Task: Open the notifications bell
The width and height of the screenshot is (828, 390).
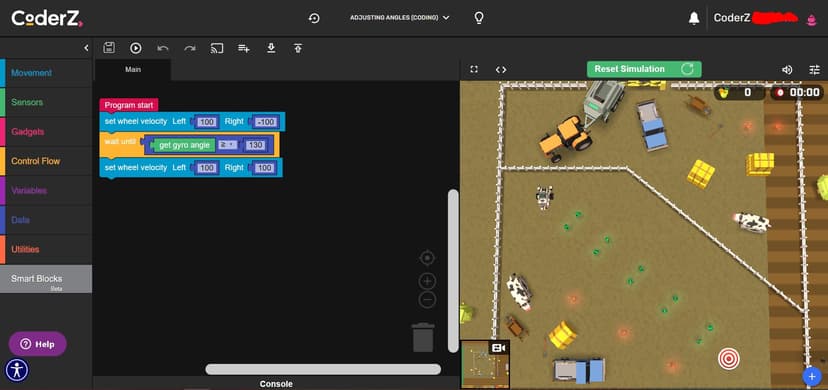Action: pos(694,18)
